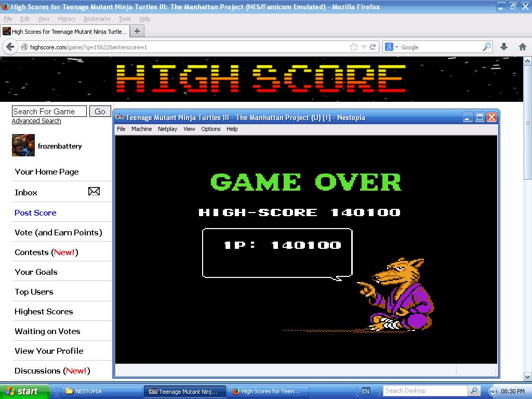Bookmark page with the star icon
The width and height of the screenshot is (532, 399).
(x=353, y=47)
